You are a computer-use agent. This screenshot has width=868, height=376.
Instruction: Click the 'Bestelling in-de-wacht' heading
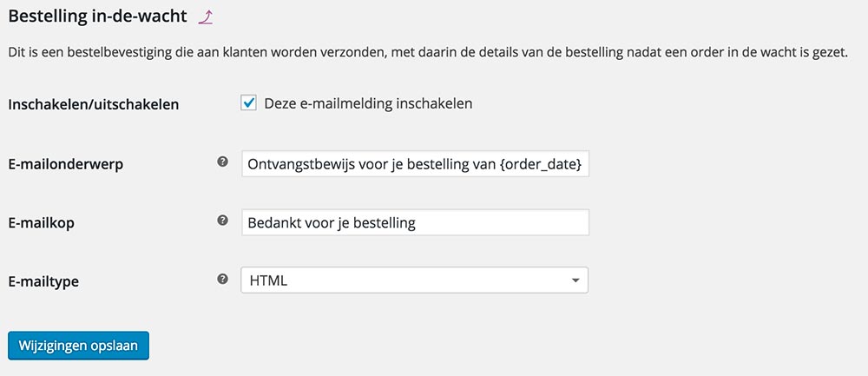point(97,15)
